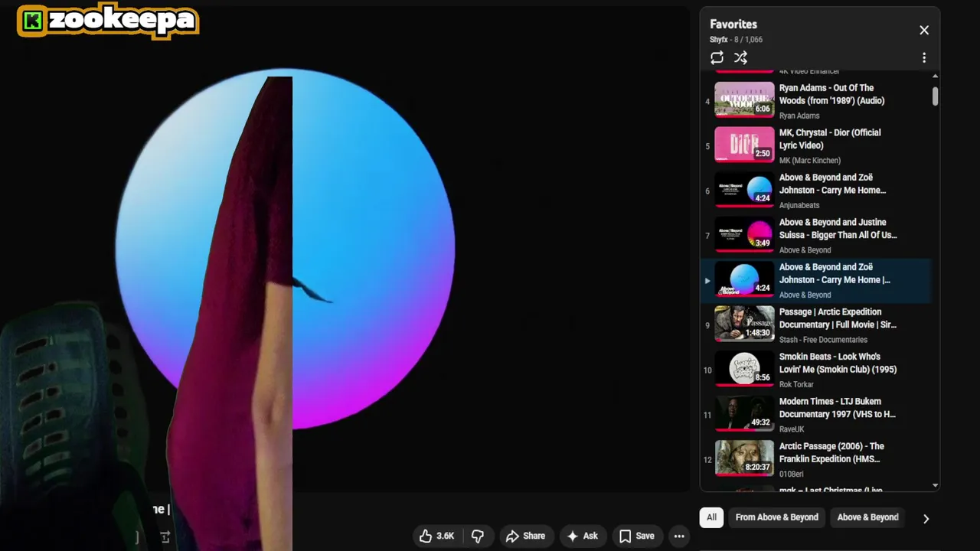
Task: Click channel name Stash - Free Documentaries
Action: click(823, 340)
